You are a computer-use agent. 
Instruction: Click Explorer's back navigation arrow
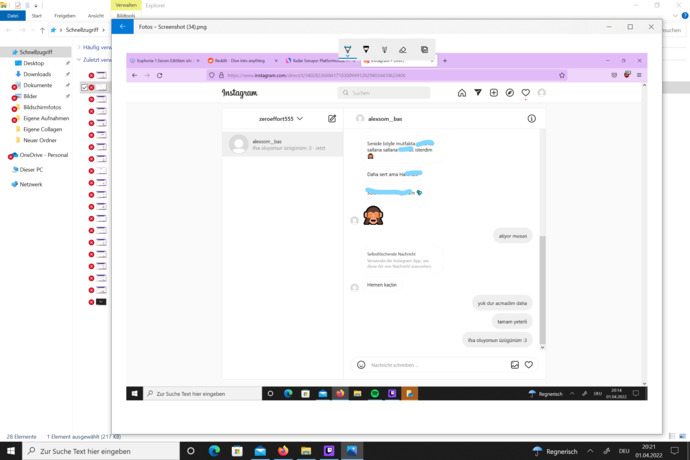[9, 30]
